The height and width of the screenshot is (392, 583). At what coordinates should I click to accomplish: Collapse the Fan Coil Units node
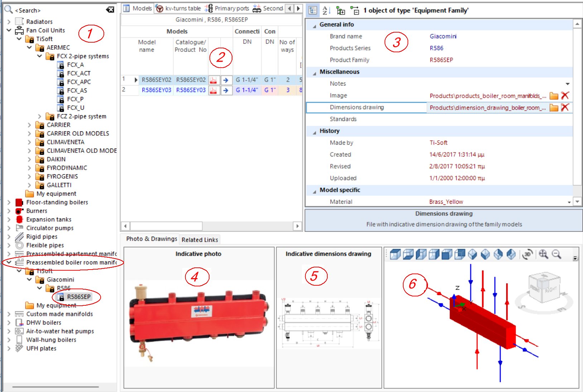pyautogui.click(x=9, y=30)
